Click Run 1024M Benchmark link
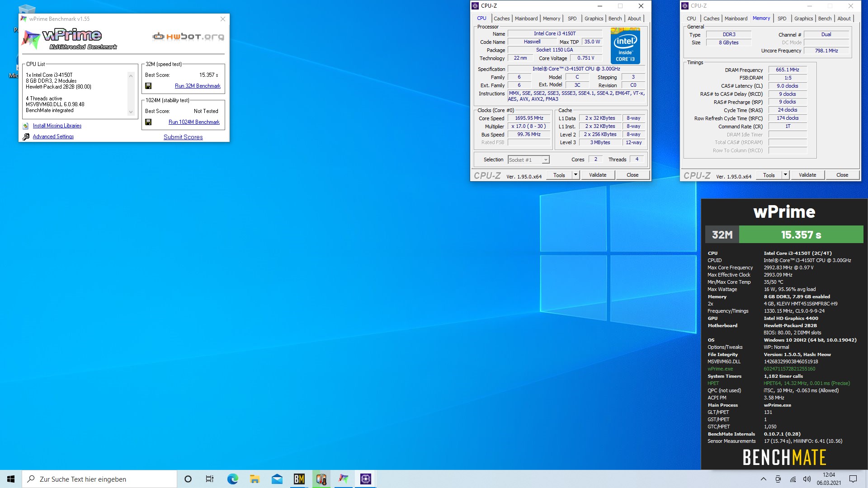868x488 pixels. tap(194, 122)
